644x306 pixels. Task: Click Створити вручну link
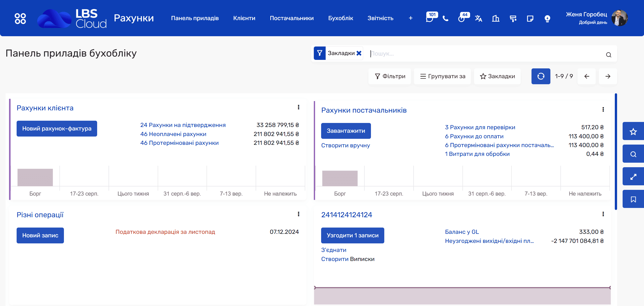point(346,145)
